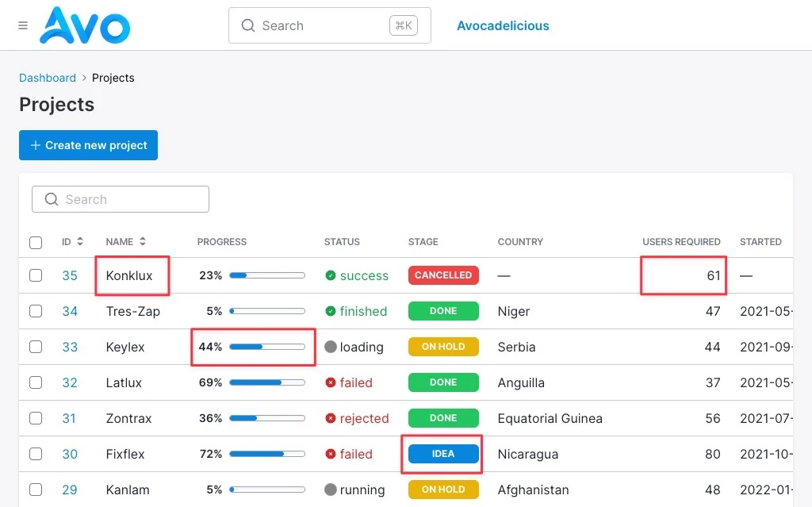Check the checkbox for project 34 Tres-Zap
The width and height of the screenshot is (812, 507).
pyautogui.click(x=36, y=311)
